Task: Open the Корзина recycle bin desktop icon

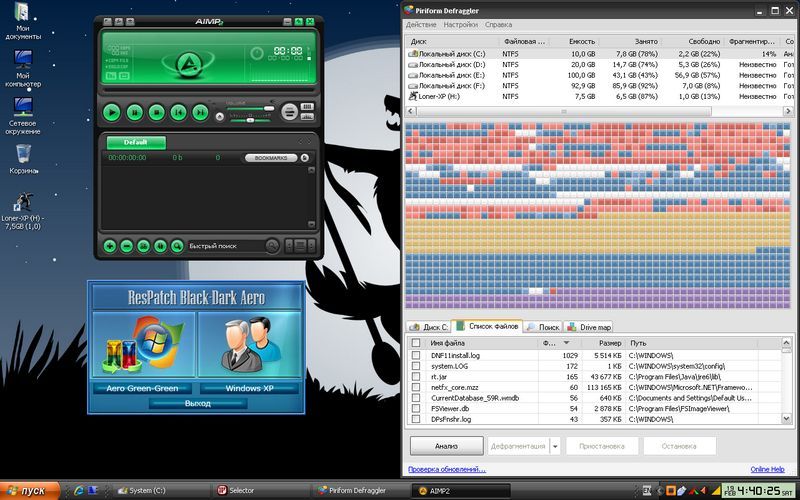Action: 24,155
